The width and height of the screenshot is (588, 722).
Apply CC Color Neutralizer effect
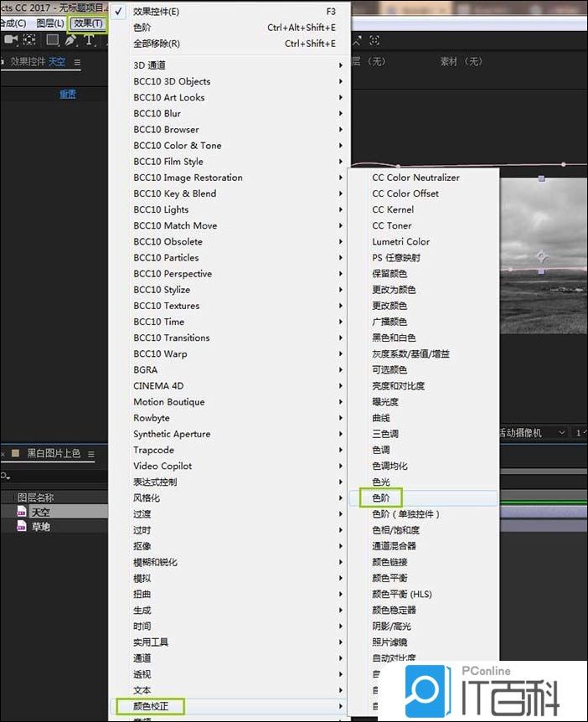click(x=423, y=178)
